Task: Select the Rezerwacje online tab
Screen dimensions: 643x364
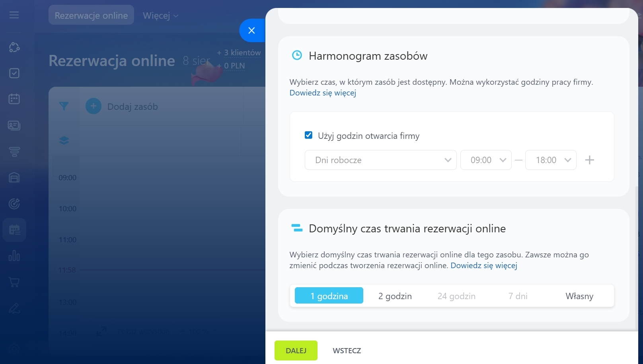Action: [91, 15]
